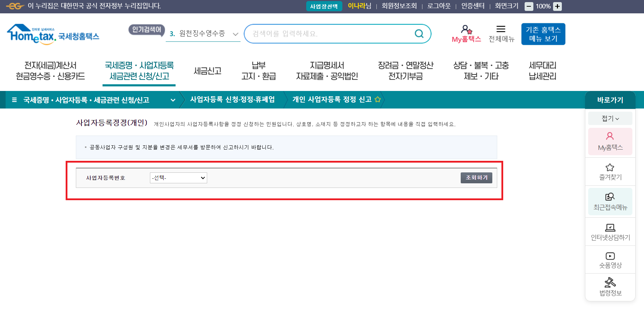The image size is (644, 328).
Task: Click the zoom-in plus icon
Action: tap(557, 6)
